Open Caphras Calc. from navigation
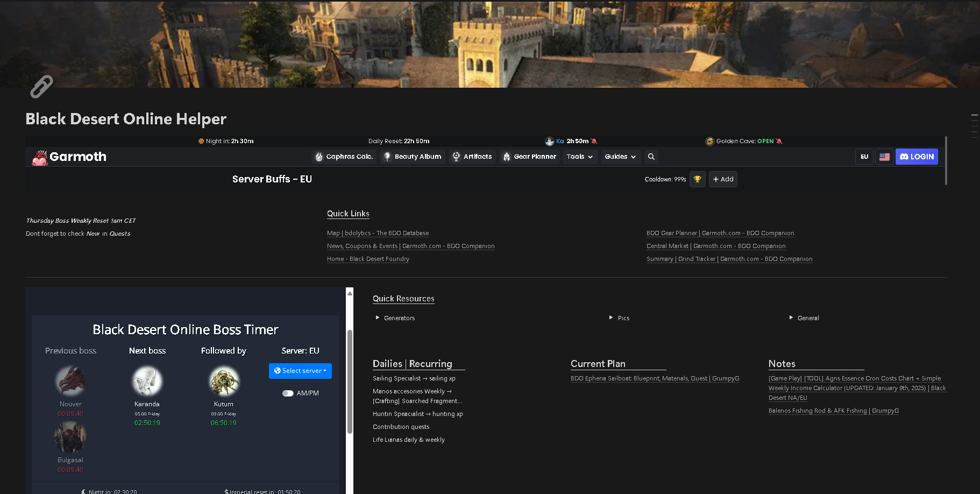The image size is (980, 494). 344,157
